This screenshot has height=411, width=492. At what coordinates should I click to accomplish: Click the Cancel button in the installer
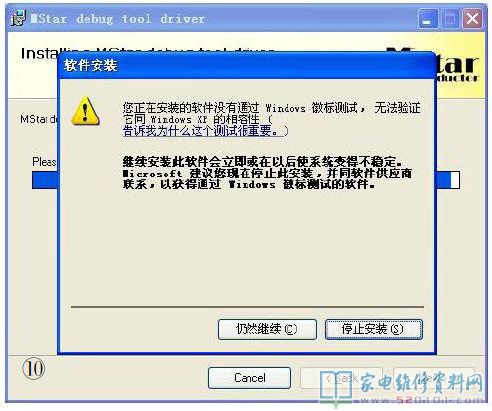[x=249, y=378]
